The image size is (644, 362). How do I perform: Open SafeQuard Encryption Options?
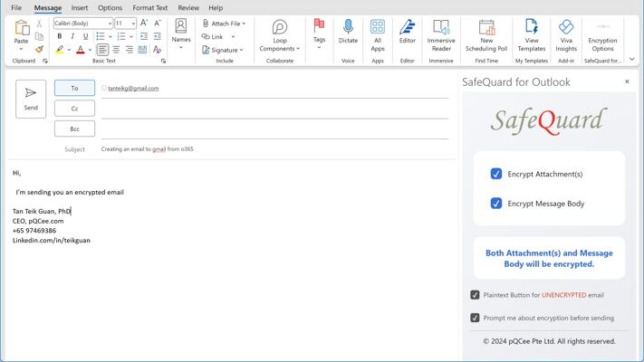[602, 33]
